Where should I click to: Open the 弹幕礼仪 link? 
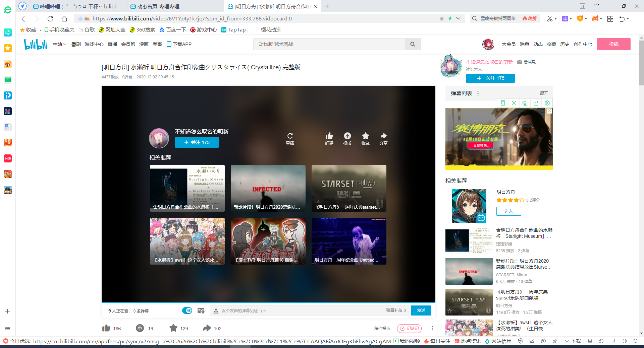pos(396,310)
